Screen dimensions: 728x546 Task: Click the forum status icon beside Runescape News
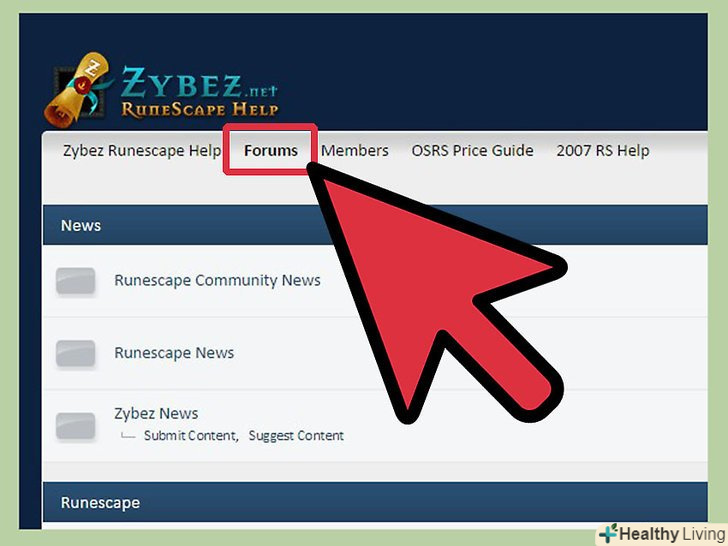[76, 353]
